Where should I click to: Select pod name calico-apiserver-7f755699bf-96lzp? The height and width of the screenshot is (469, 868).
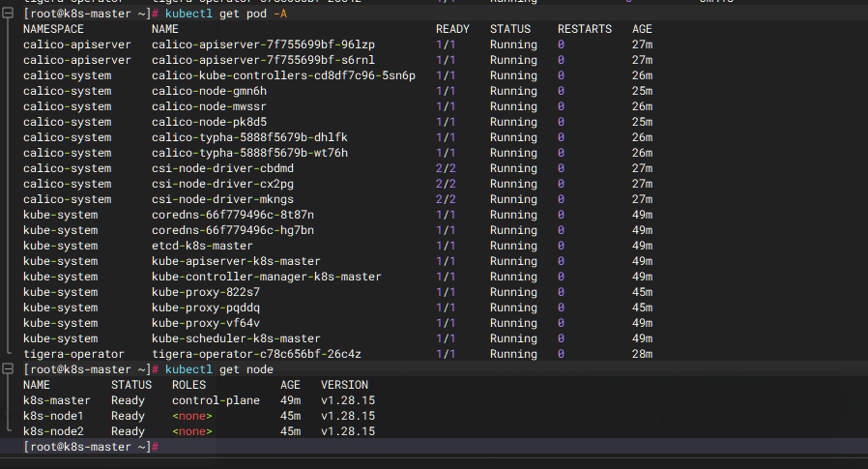pyautogui.click(x=263, y=44)
